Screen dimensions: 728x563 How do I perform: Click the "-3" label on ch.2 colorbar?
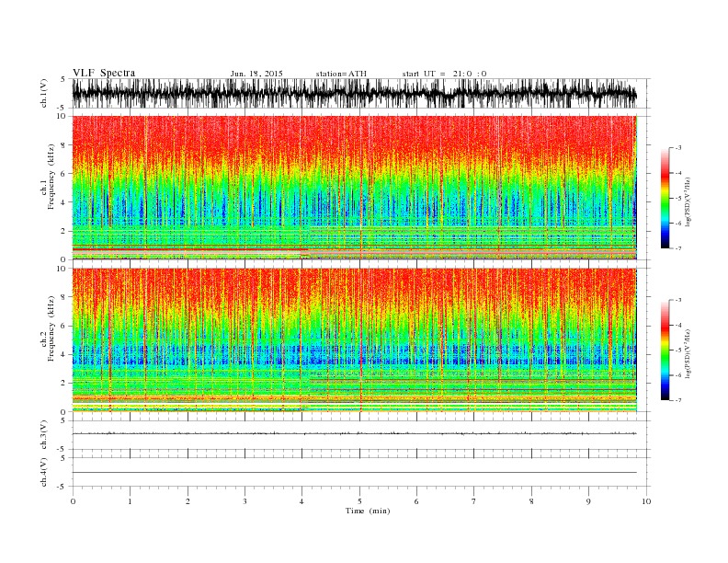pyautogui.click(x=677, y=300)
